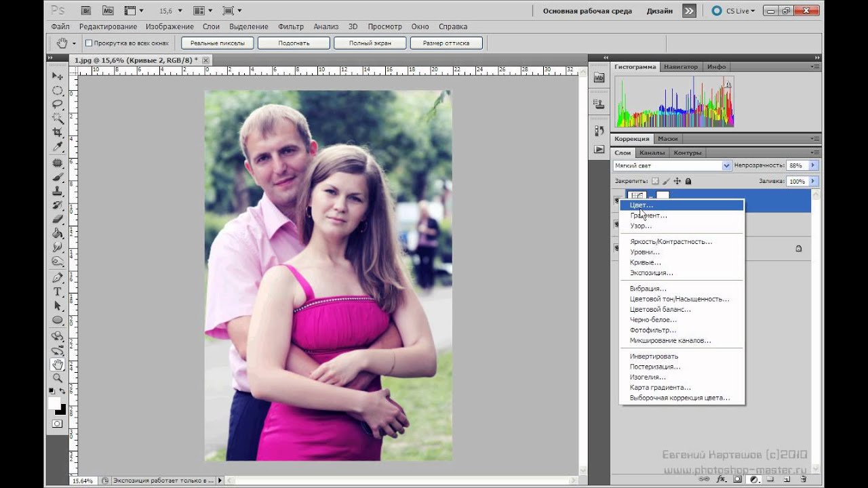
Task: Add a layer mask from the panel footer
Action: pos(738,479)
